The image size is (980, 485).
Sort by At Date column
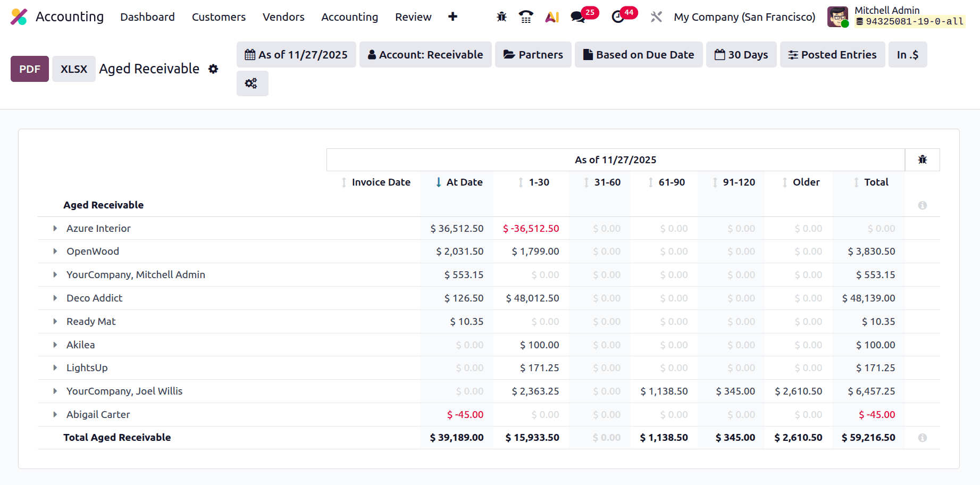[x=459, y=182]
